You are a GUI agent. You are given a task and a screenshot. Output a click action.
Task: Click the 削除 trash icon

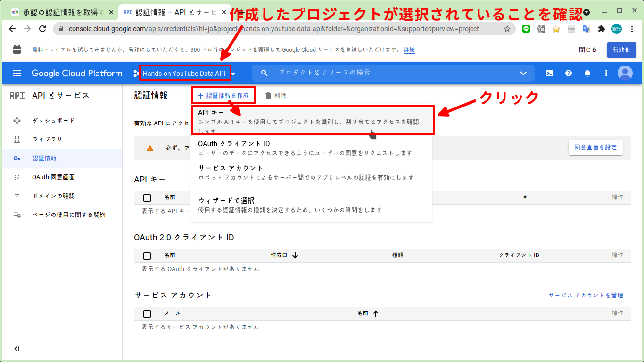tap(267, 95)
